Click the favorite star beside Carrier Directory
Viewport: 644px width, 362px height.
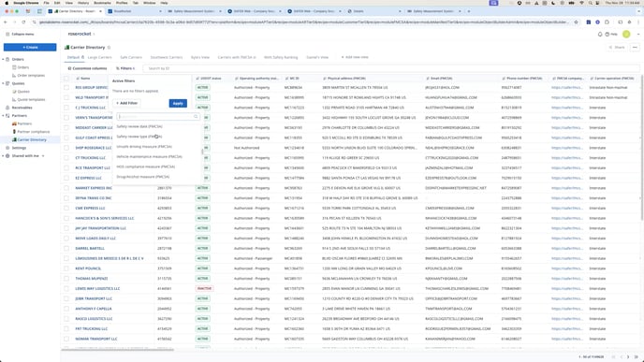[109, 48]
